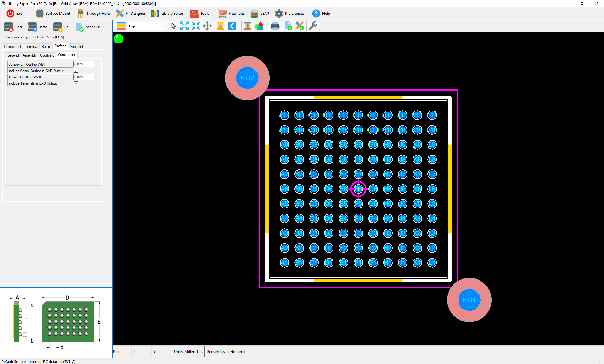Select the arrow pointer tool

[x=173, y=26]
